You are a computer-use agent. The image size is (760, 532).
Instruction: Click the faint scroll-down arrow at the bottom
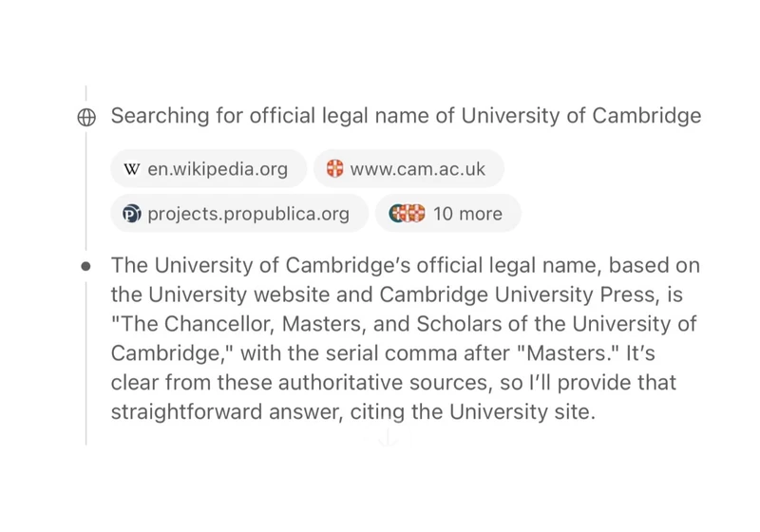coord(388,439)
